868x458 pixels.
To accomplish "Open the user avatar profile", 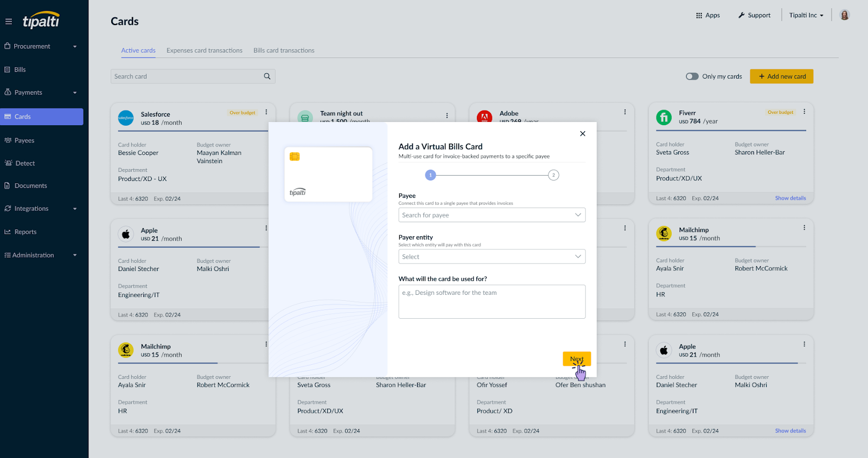I will (844, 15).
